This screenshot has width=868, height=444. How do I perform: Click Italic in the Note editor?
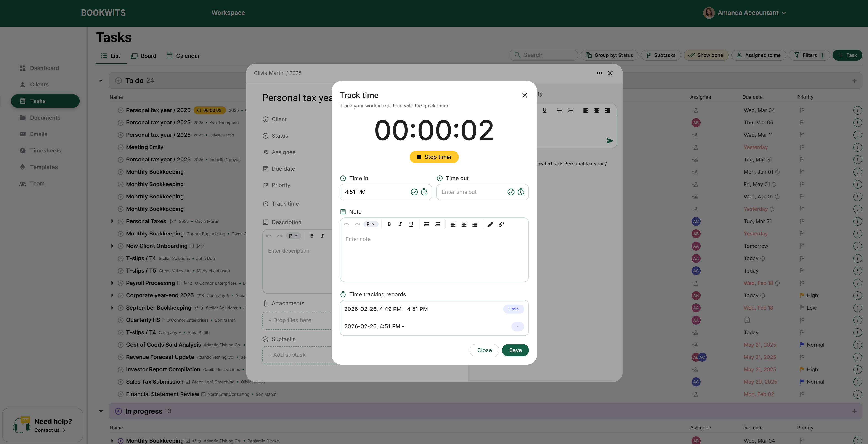click(x=400, y=224)
